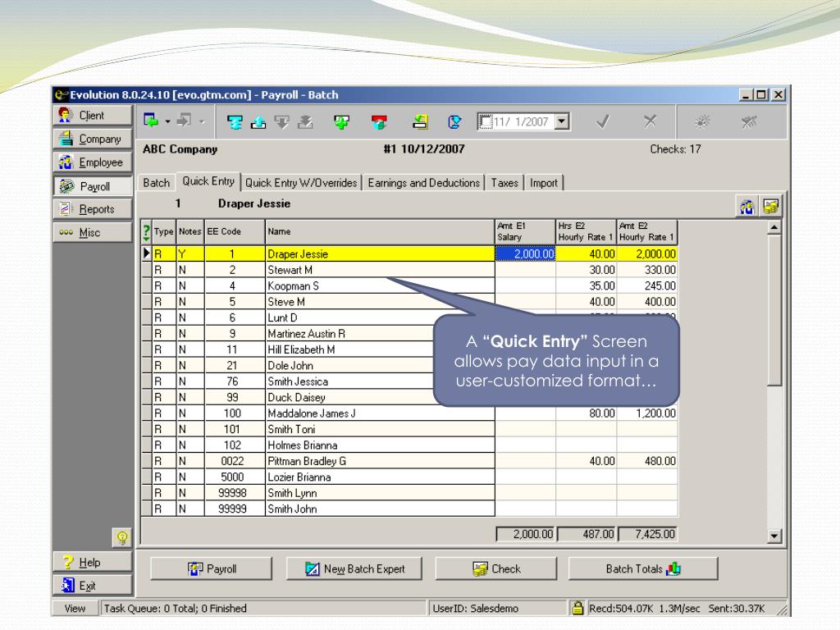Viewport: 840px width, 630px height.
Task: Tick the checkbox in the 11/1/2007 date field
Action: pyautogui.click(x=486, y=121)
